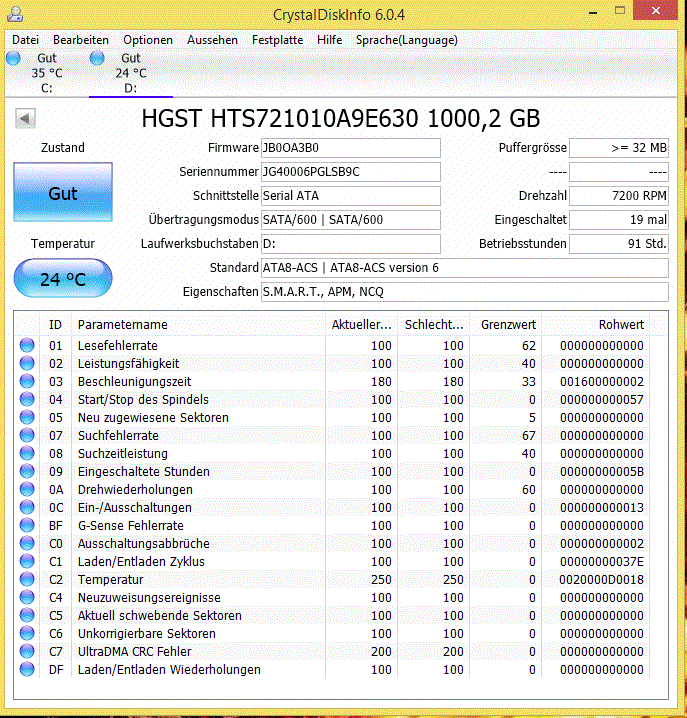Click the Eigenschaften field S.M.A.R.T., APM, NCQ

pos(465,292)
